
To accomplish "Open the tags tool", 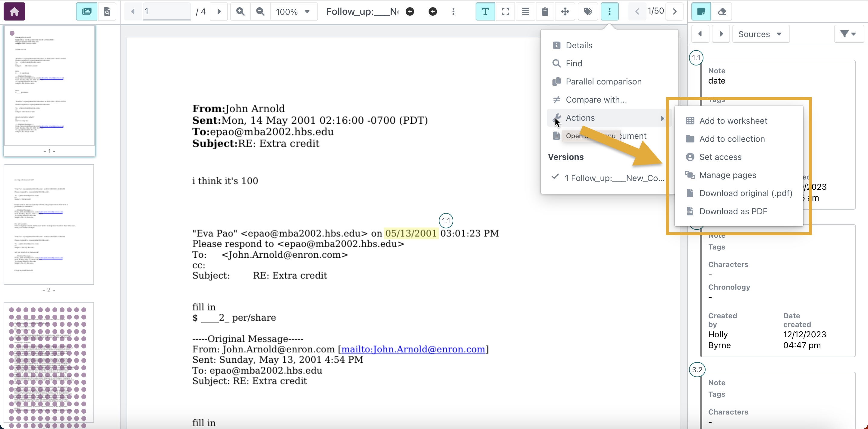I will (588, 11).
